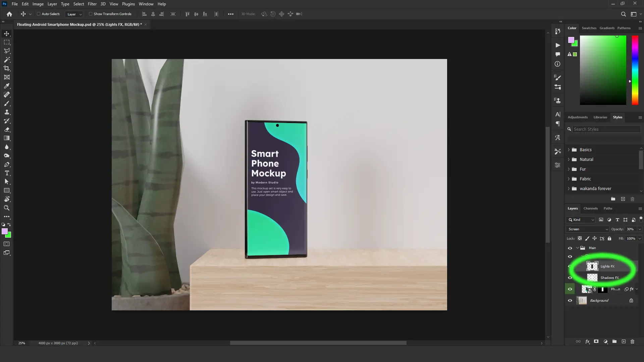Image resolution: width=644 pixels, height=362 pixels.
Task: Select the Frame tool
Action: click(x=7, y=77)
